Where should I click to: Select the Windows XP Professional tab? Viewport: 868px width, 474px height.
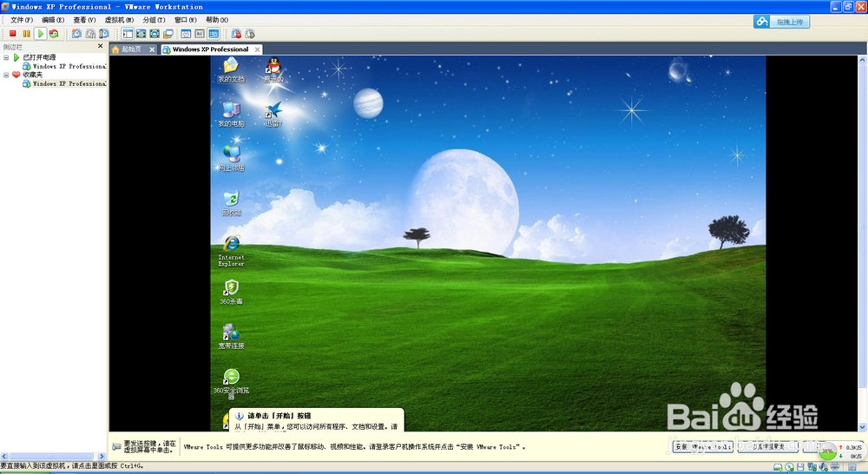pos(210,49)
